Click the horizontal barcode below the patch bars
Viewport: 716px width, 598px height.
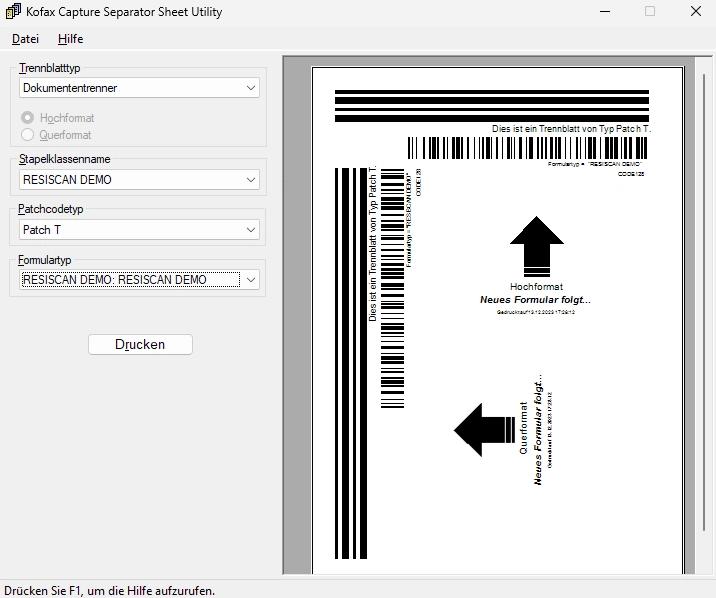click(x=526, y=148)
